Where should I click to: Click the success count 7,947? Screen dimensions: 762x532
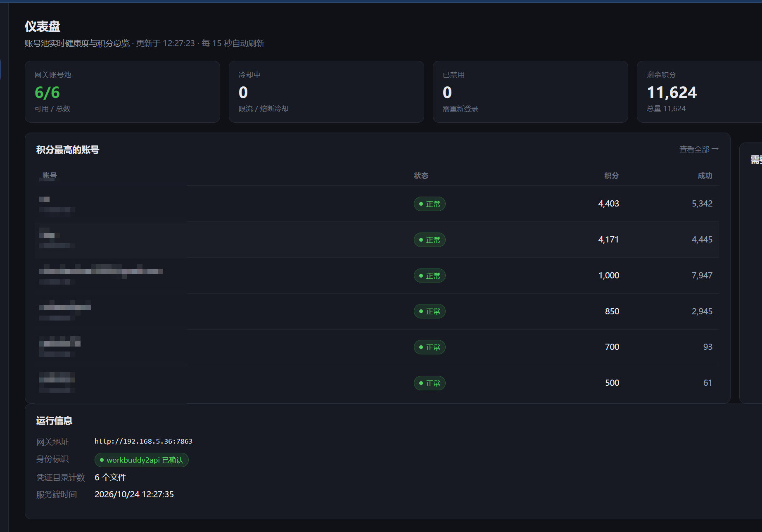pyautogui.click(x=702, y=275)
